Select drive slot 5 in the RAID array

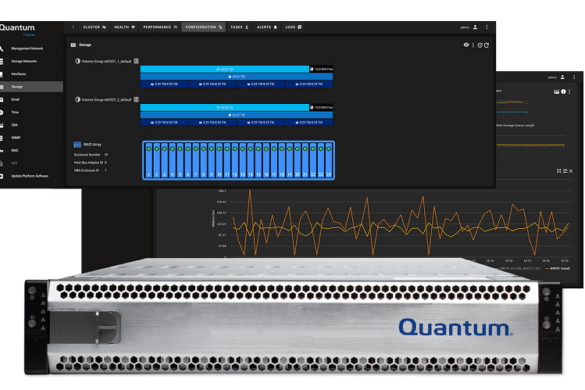(180, 160)
